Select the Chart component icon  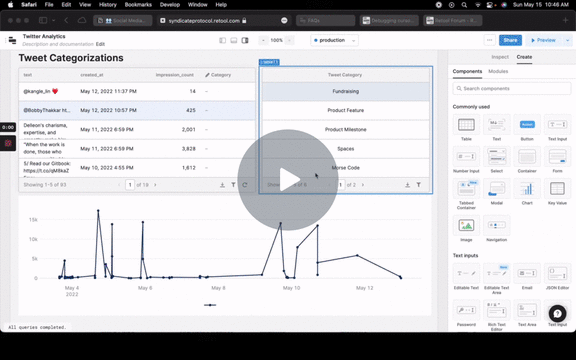point(527,189)
